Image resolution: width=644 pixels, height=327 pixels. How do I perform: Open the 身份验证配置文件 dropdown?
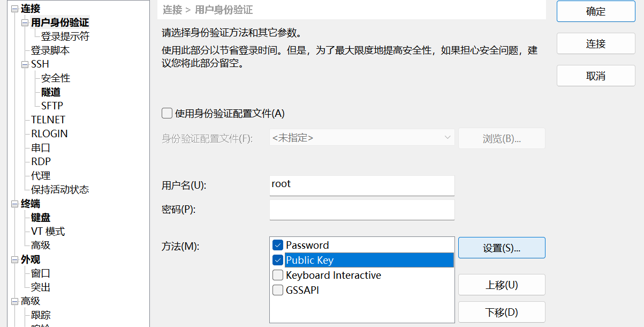[362, 138]
